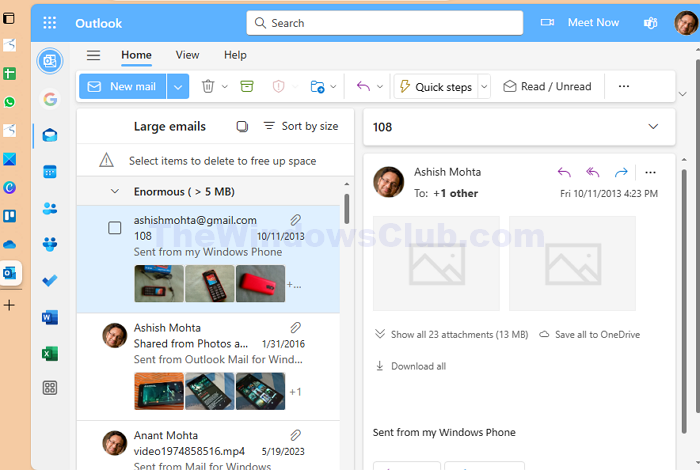This screenshot has width=700, height=470.
Task: Open Outlook icon in the browser sidebar
Action: [9, 273]
